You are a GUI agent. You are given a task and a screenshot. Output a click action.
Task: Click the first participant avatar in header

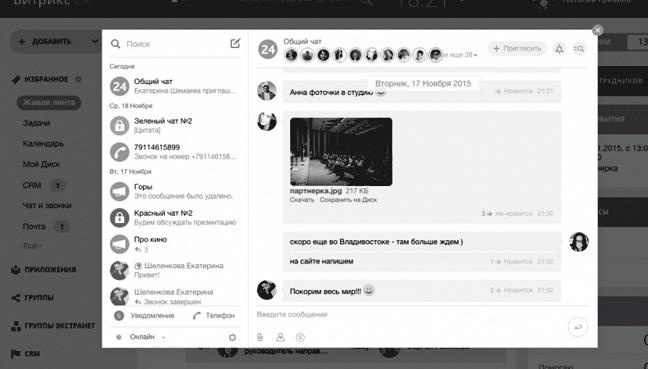[291, 55]
